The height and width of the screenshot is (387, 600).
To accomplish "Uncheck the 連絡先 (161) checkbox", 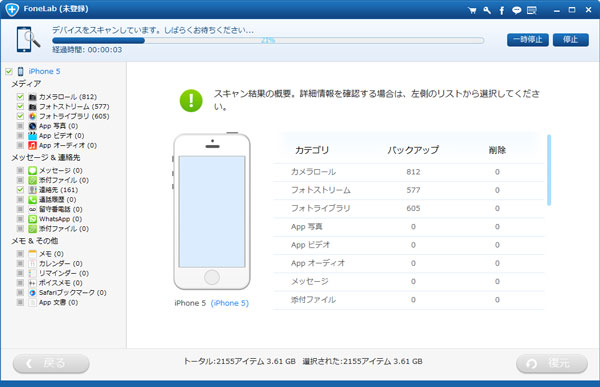I will [x=20, y=190].
